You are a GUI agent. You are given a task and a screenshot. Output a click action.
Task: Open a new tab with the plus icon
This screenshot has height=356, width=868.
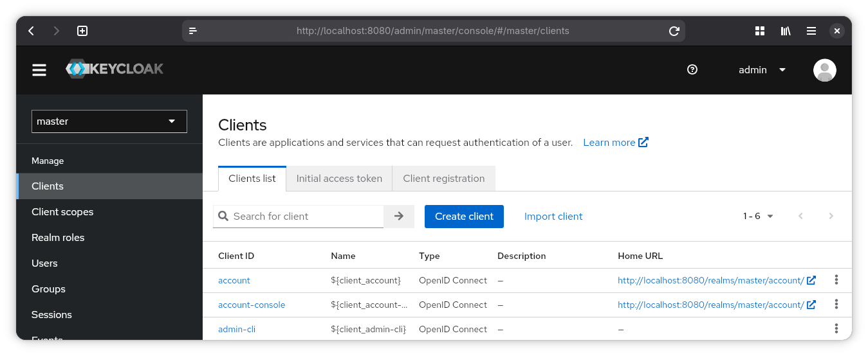[x=82, y=31]
